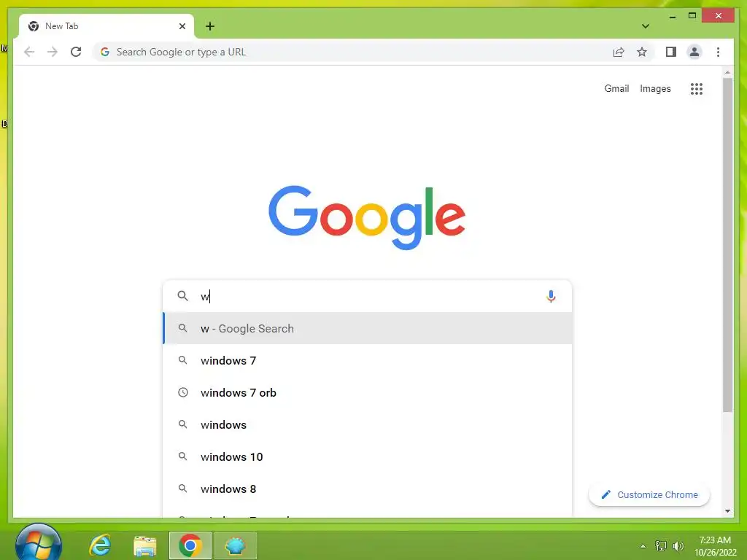Screen dimensions: 747x560
Task: Expand the tab search chevron
Action: [x=646, y=26]
